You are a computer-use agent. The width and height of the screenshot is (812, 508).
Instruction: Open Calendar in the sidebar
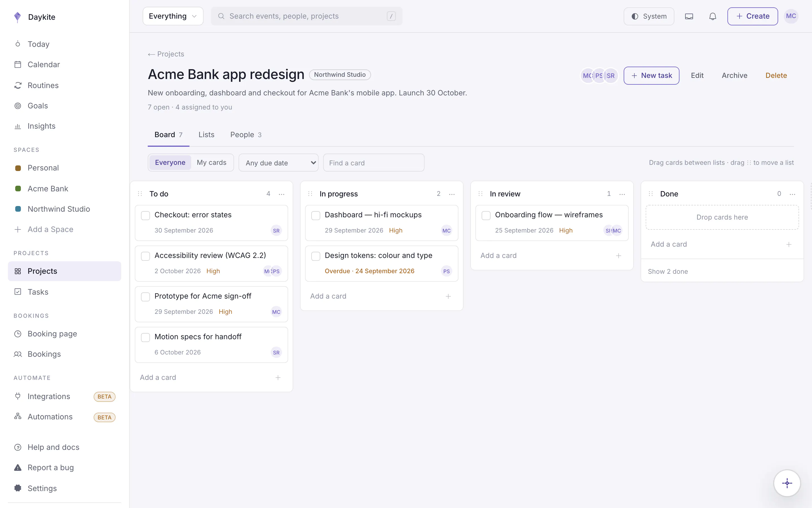pos(64,65)
